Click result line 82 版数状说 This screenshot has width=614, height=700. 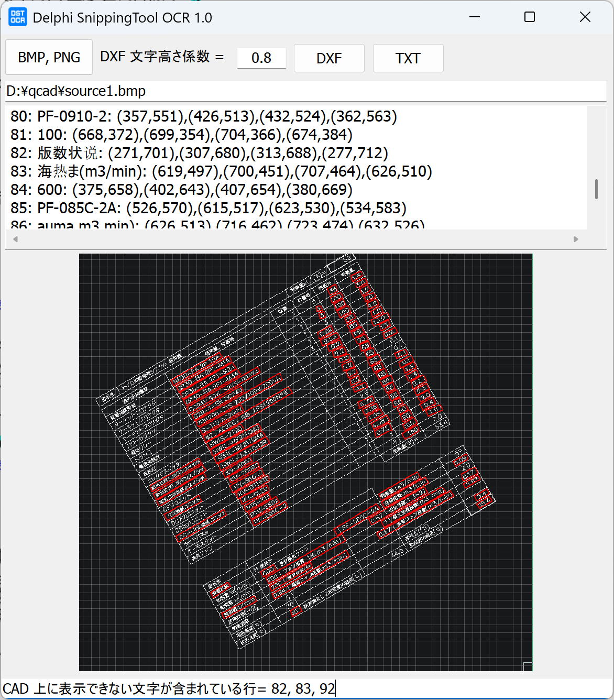coord(199,153)
